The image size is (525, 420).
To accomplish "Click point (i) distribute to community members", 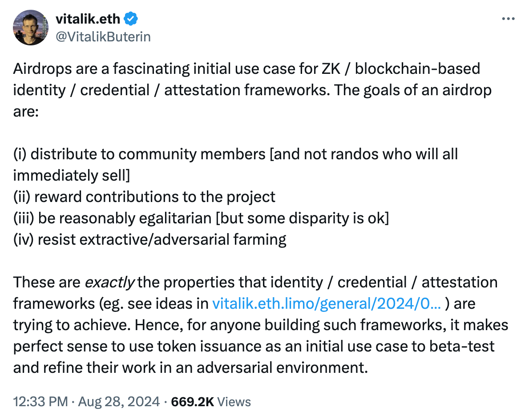I will tap(235, 154).
